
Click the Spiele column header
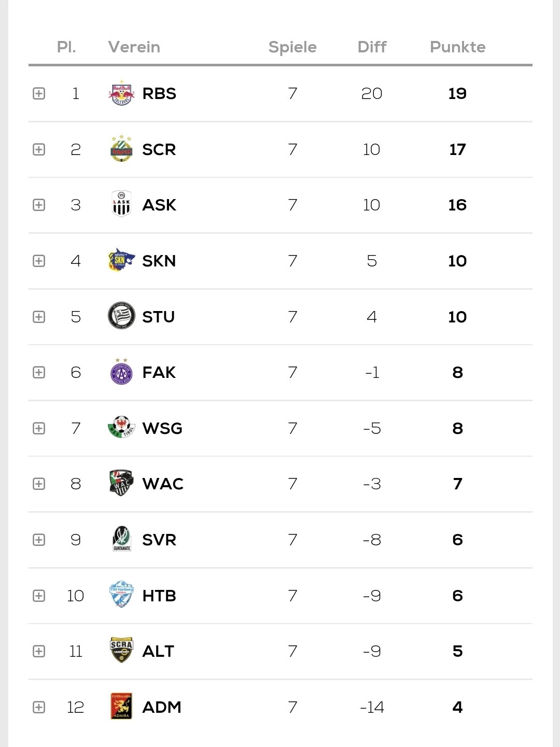[292, 47]
